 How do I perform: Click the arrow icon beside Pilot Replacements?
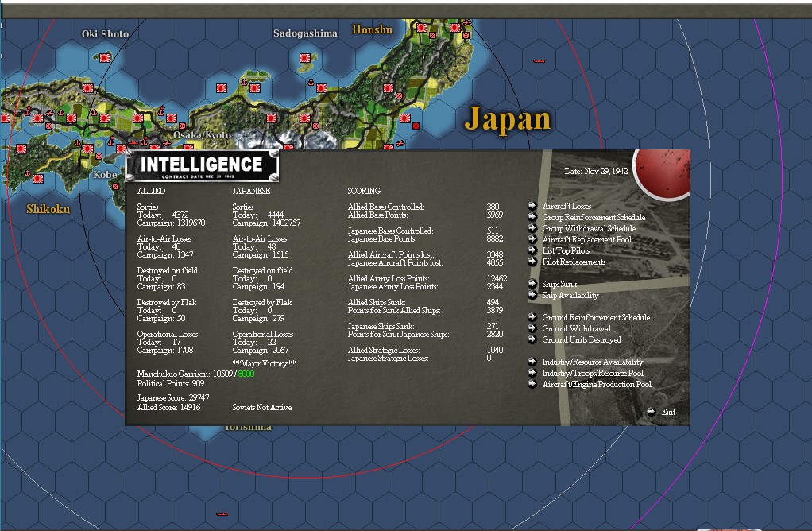point(532,262)
